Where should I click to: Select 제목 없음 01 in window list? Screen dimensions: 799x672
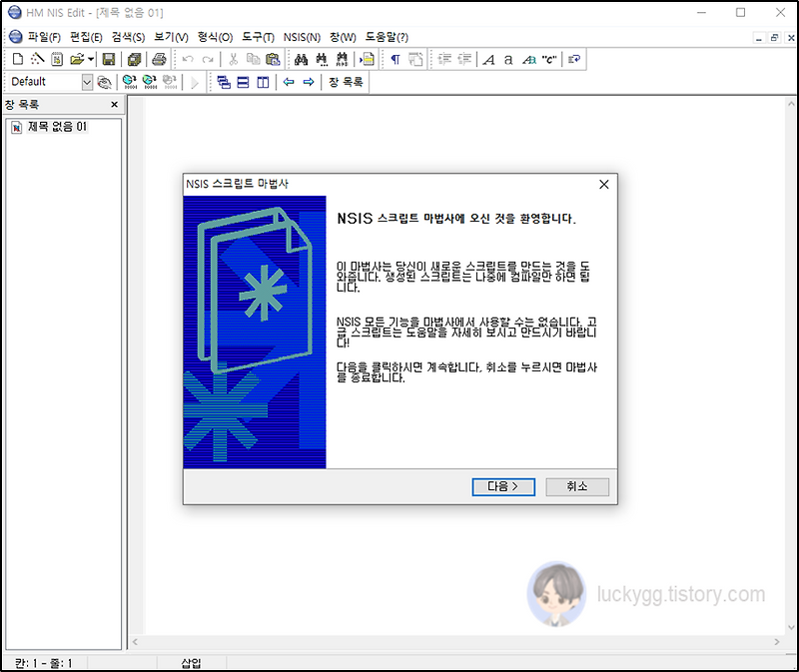(x=57, y=127)
